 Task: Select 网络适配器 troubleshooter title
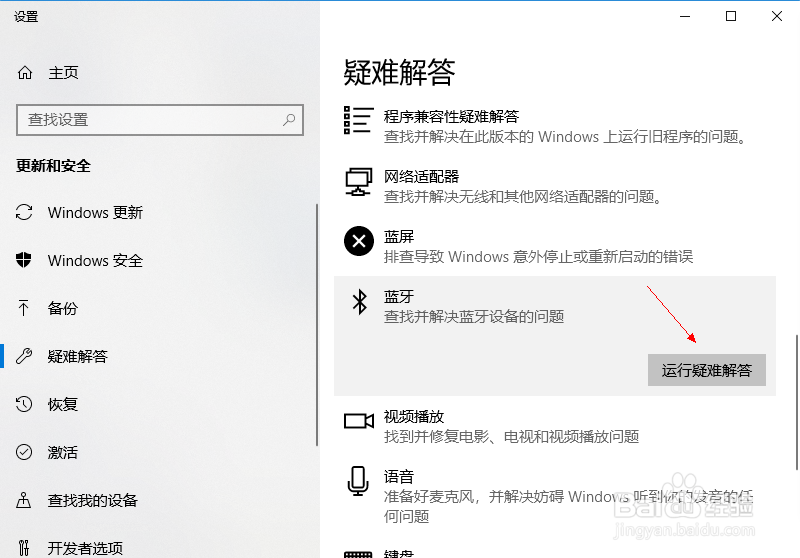[x=421, y=176]
